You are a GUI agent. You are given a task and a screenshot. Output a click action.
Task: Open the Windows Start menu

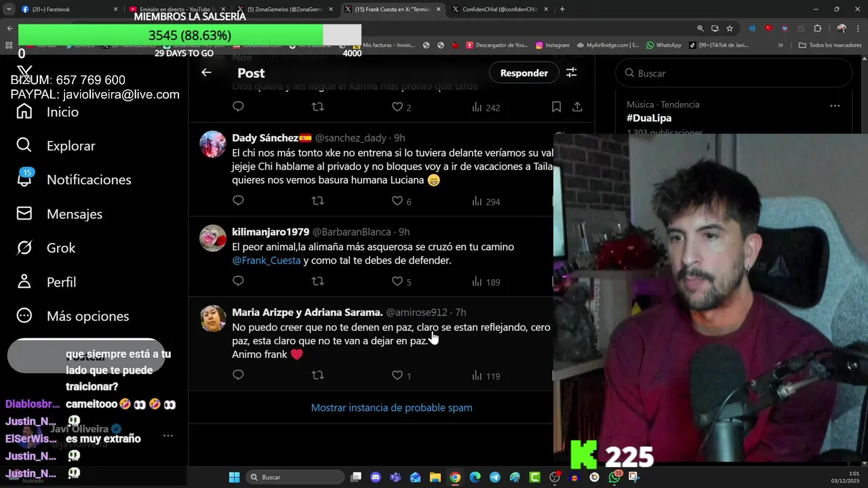click(234, 477)
